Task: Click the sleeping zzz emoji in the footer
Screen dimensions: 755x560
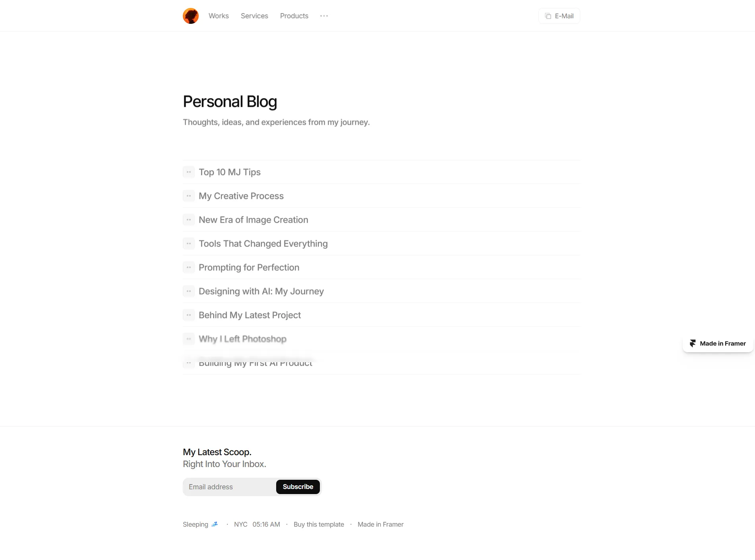Action: tap(215, 524)
